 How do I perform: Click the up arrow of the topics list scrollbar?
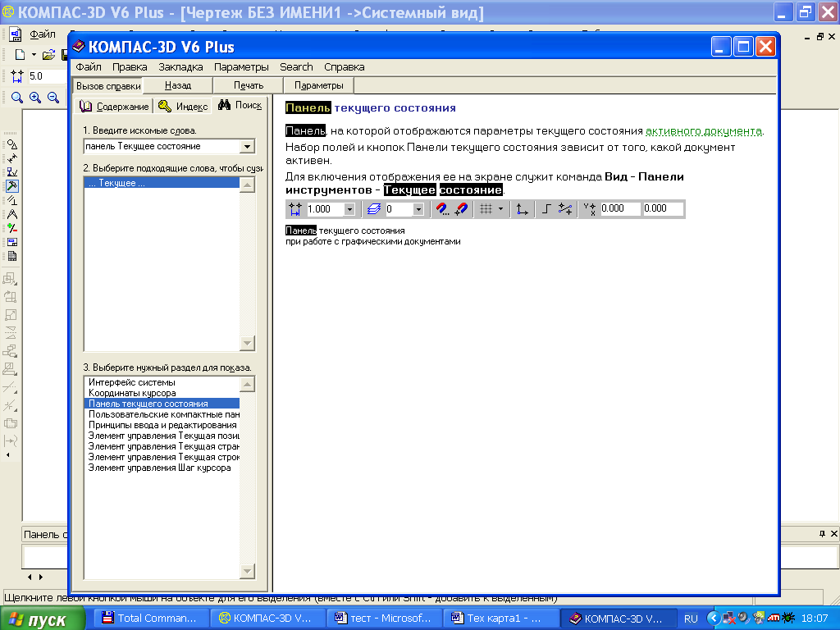247,385
